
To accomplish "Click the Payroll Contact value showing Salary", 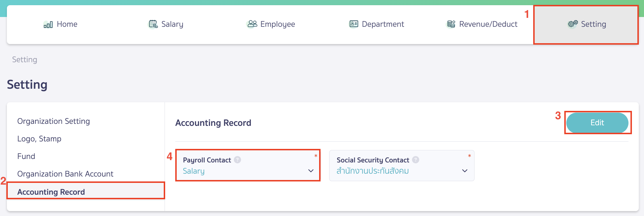I will click(193, 171).
